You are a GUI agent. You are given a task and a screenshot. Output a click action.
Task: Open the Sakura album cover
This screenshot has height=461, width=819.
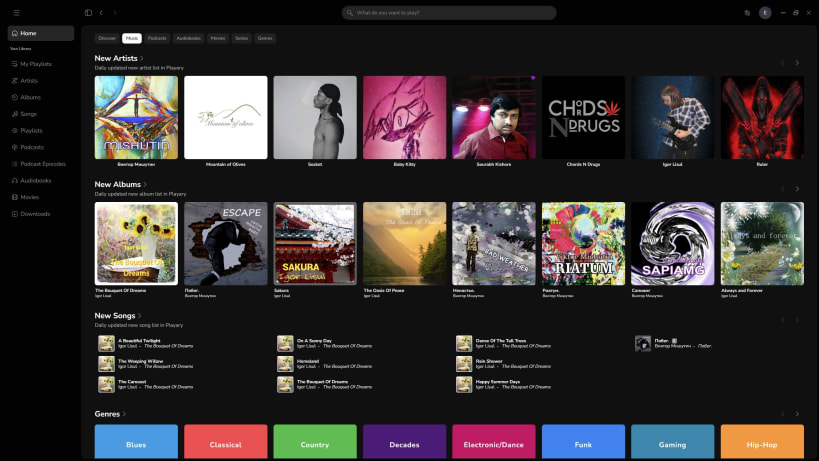coord(315,243)
